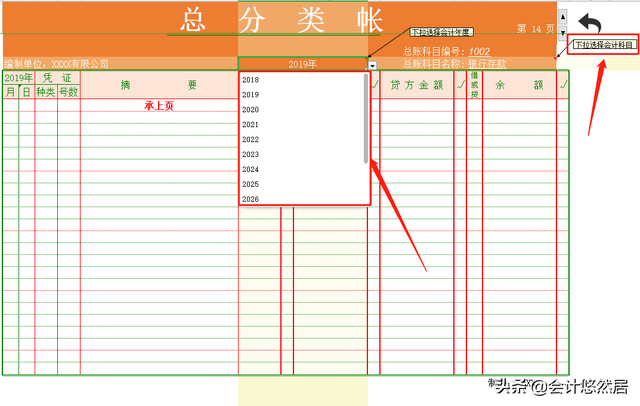The height and width of the screenshot is (406, 640).
Task: Choose 2024 from the year list
Action: pyautogui.click(x=250, y=169)
